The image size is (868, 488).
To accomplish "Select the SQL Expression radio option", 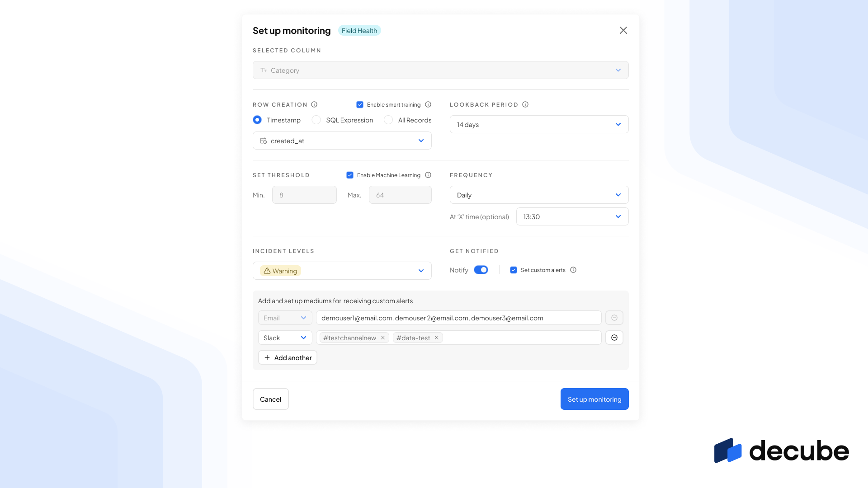I will (x=316, y=120).
